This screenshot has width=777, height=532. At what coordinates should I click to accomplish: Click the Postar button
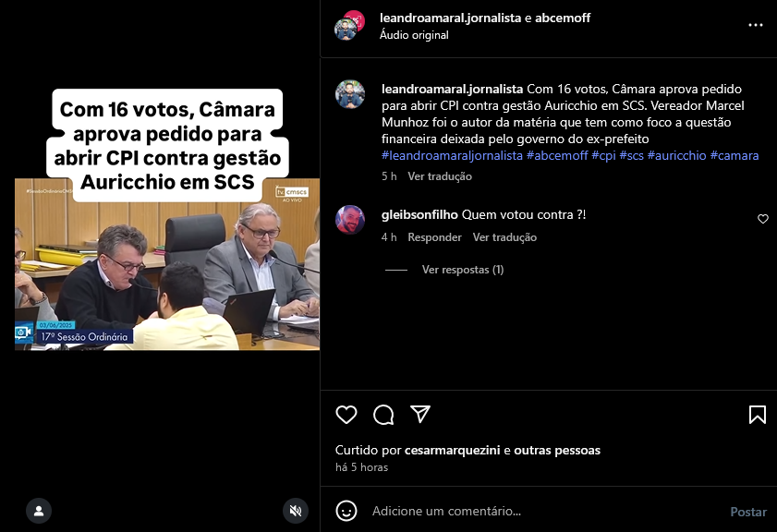[x=748, y=512]
